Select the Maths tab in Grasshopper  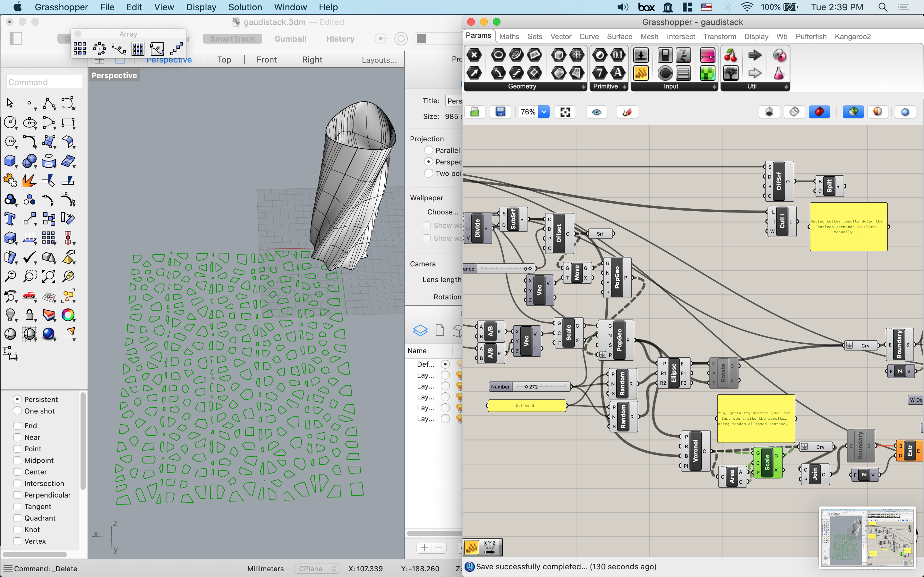click(507, 37)
